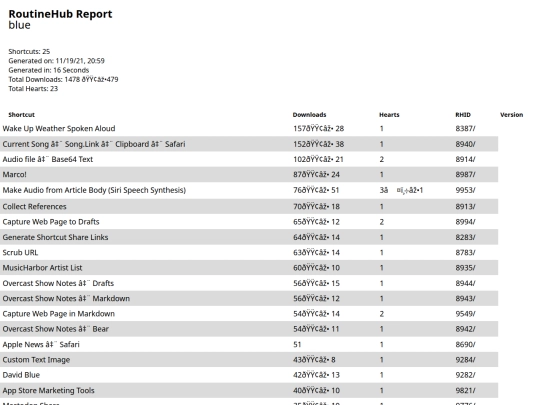This screenshot has width=540, height=405.
Task: Click downloads value for Wake Up Weather
Action: click(x=319, y=129)
